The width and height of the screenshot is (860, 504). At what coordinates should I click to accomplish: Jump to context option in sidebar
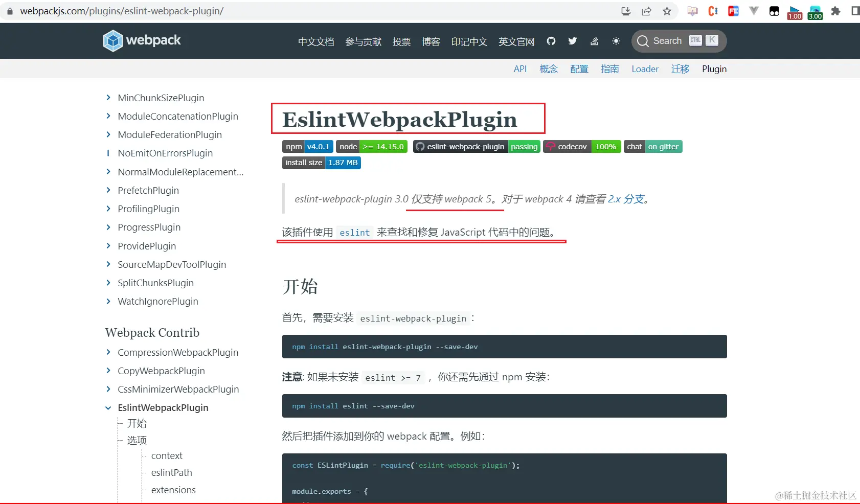(167, 456)
